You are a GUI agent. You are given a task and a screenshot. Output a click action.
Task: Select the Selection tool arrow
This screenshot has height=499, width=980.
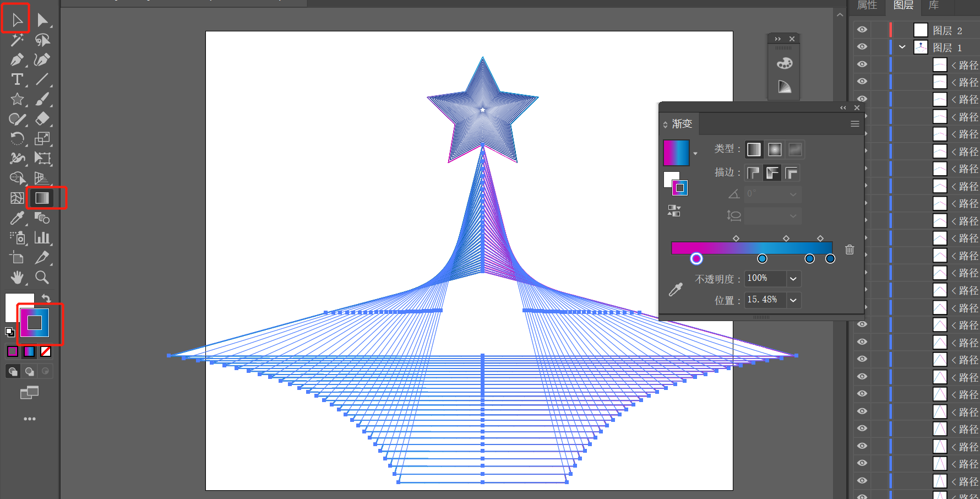17,20
